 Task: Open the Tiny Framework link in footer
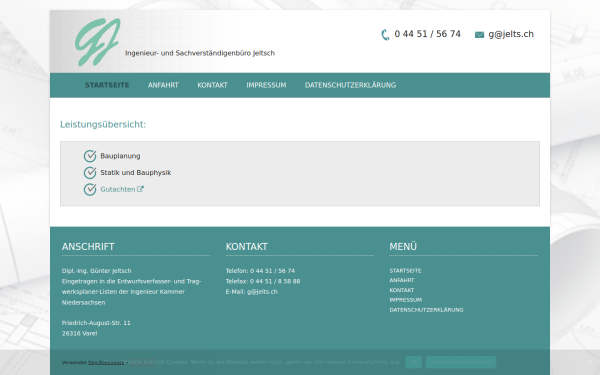[106, 362]
